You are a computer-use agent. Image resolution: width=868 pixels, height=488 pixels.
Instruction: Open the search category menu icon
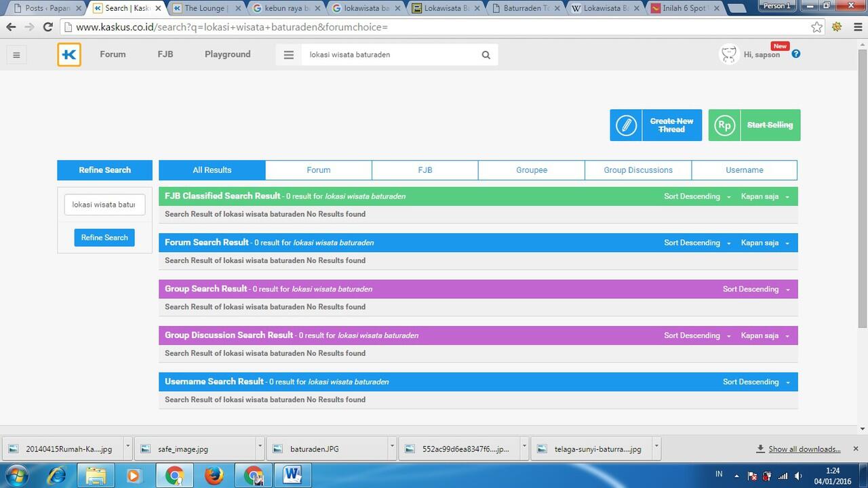click(289, 55)
